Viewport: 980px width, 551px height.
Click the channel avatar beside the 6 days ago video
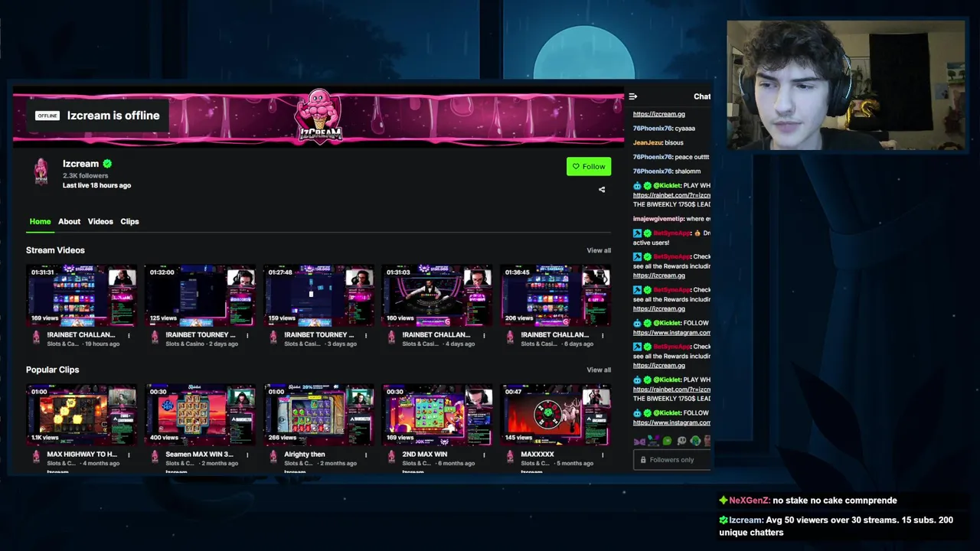coord(510,337)
